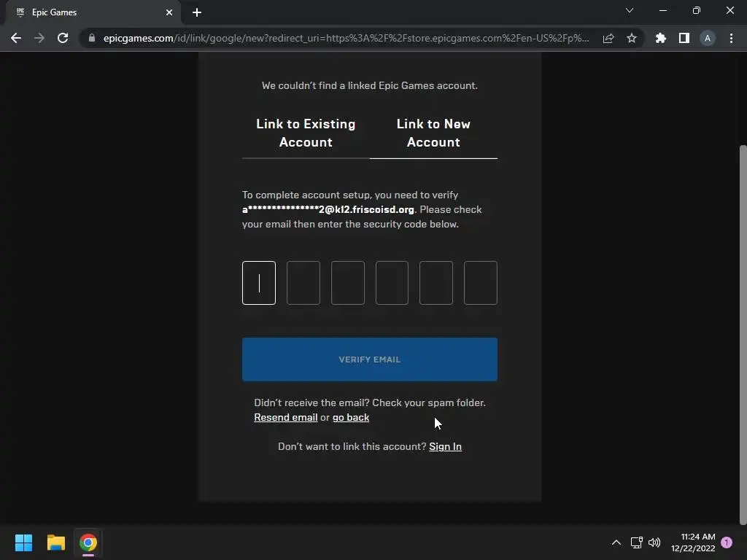Open the Chrome extensions puzzle icon
Image resolution: width=747 pixels, height=560 pixels.
tap(661, 38)
